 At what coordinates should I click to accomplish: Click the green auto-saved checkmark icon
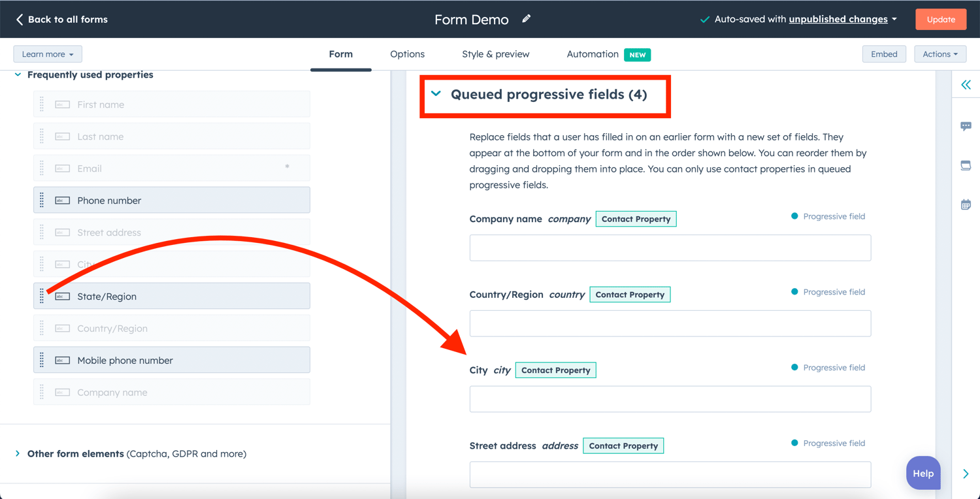704,19
